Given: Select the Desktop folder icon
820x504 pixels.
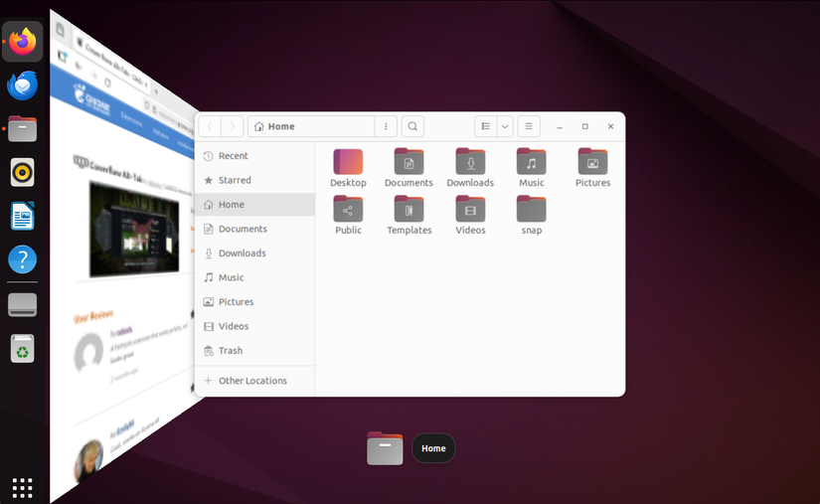Looking at the screenshot, I should [x=348, y=162].
